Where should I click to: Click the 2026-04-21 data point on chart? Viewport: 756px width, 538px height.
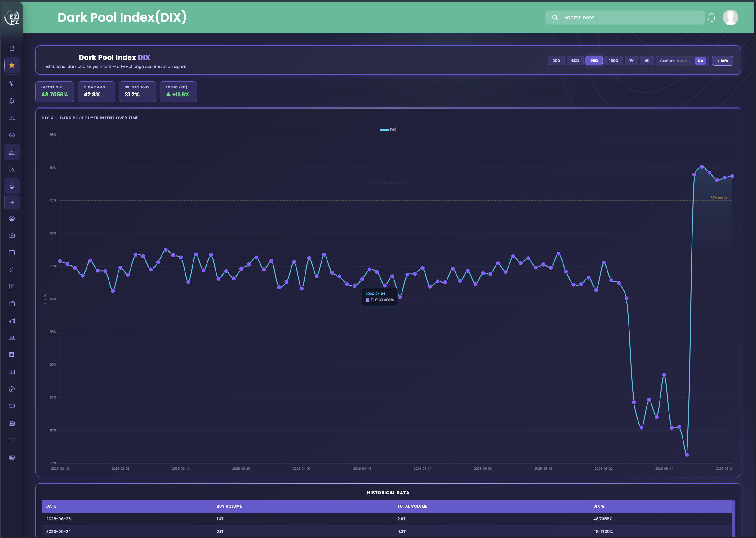pos(400,297)
